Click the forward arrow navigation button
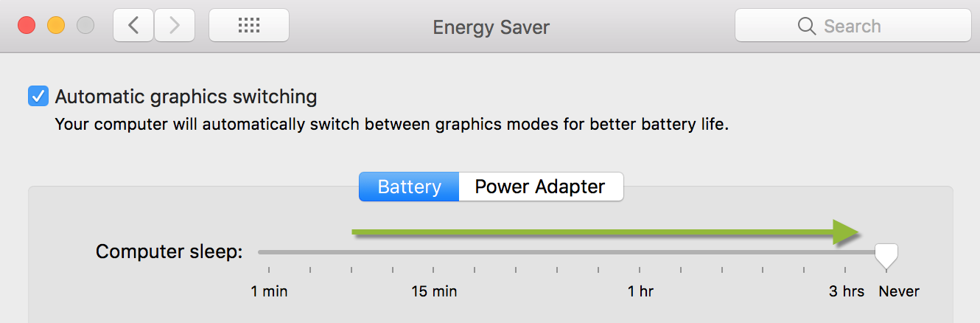980x323 pixels. coord(174,27)
